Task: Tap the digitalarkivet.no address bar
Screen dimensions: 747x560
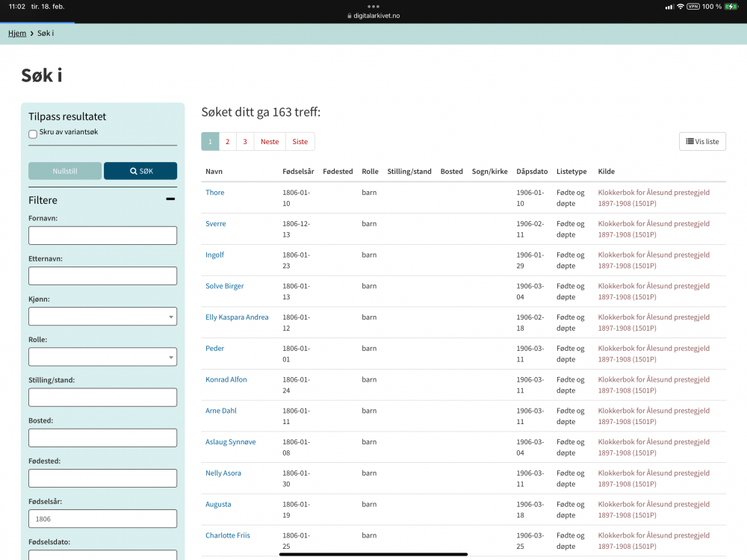Action: (373, 16)
